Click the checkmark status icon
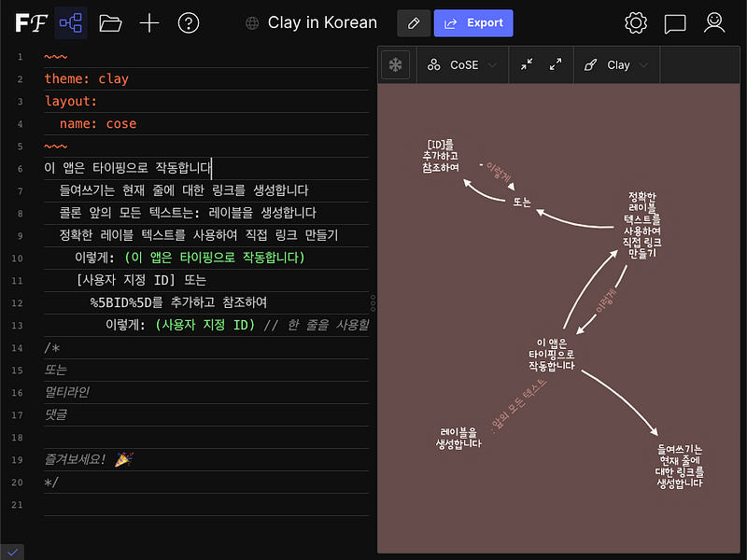The height and width of the screenshot is (560, 747). [x=12, y=553]
